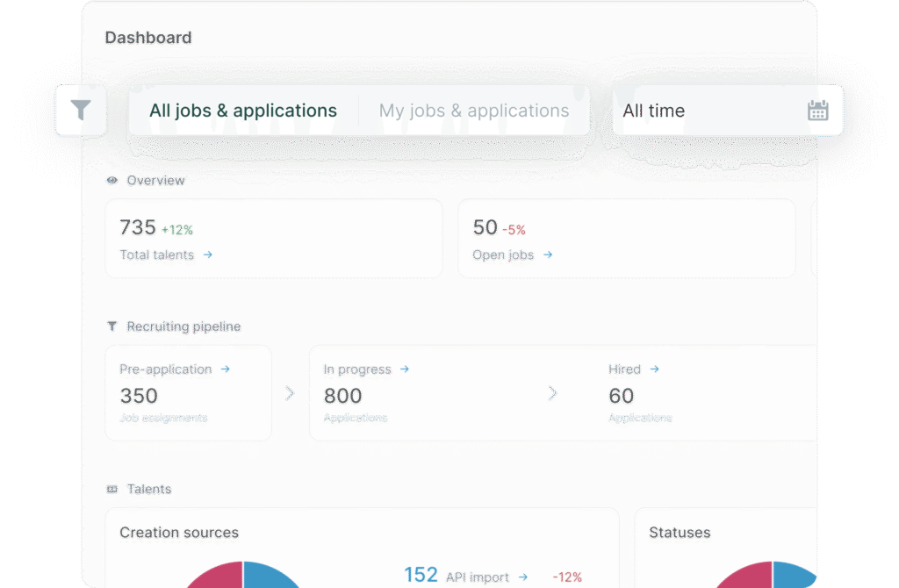
Task: Click chevron between Pre-application and In progress
Action: pyautogui.click(x=290, y=393)
